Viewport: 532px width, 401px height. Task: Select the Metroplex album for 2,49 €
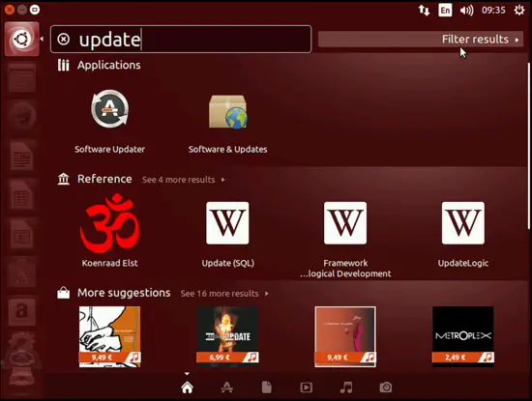click(x=463, y=336)
